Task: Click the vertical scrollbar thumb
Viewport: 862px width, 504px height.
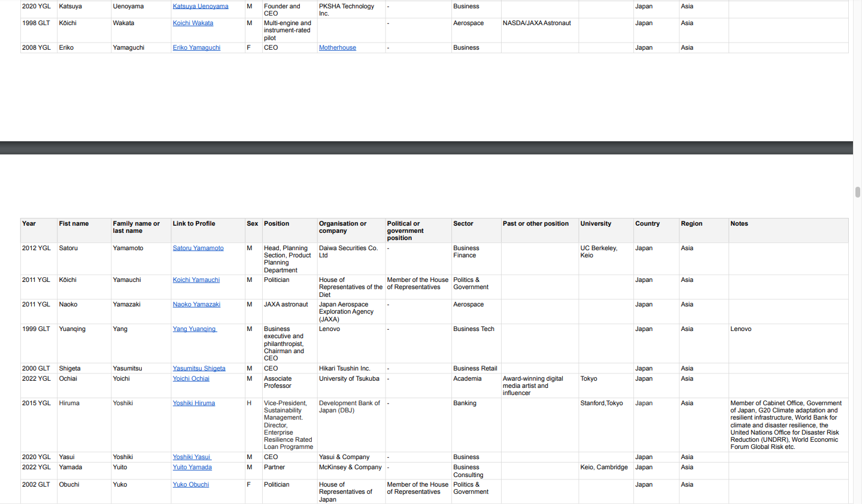Action: 857,192
